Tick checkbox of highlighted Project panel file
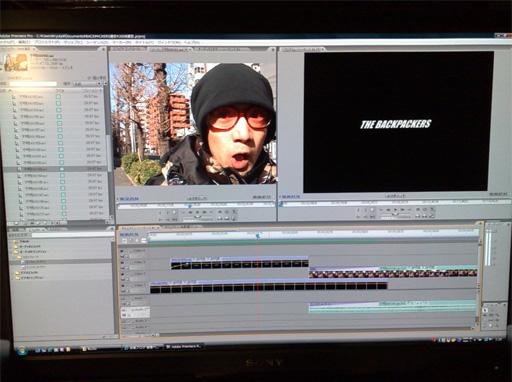Viewport: 512px width, 382px height. (61, 169)
